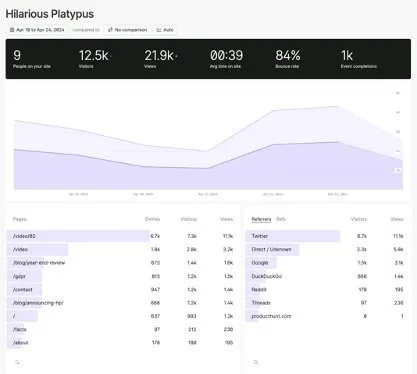Click the small badge at chart's right edge

[398, 170]
